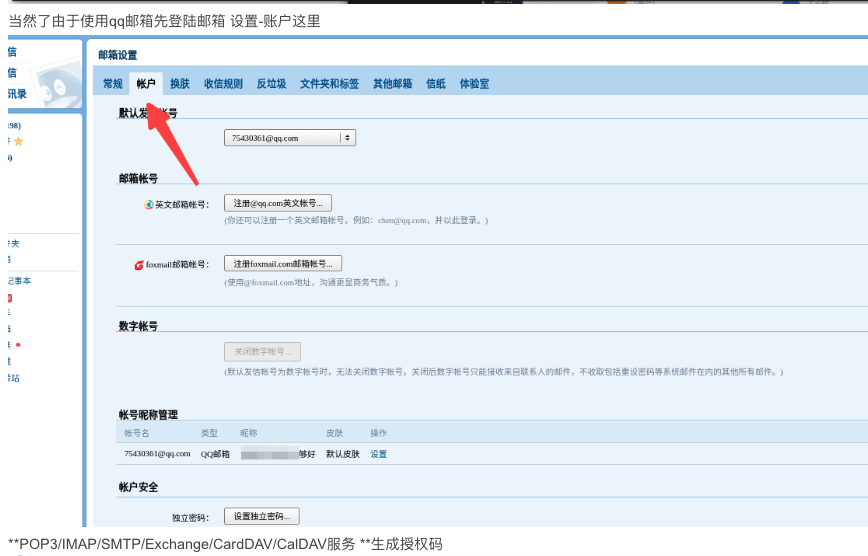Open the 文件夹和标签 tab
The width and height of the screenshot is (868, 556).
(329, 84)
